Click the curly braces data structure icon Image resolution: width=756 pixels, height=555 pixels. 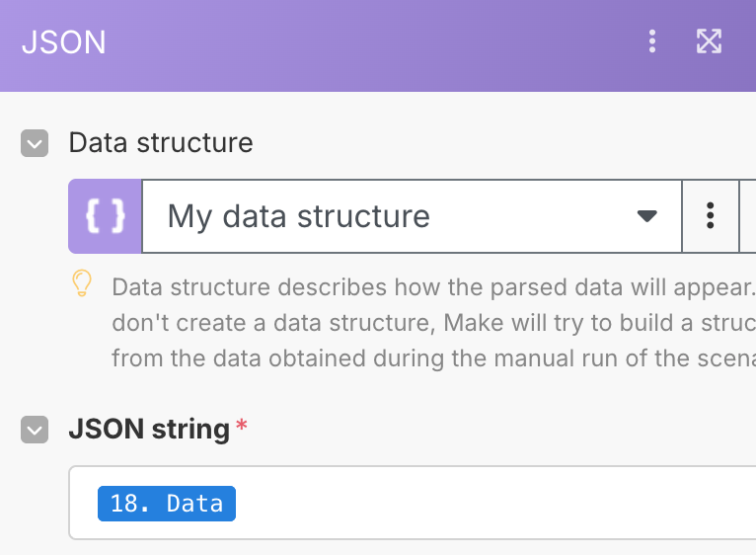[x=106, y=216]
